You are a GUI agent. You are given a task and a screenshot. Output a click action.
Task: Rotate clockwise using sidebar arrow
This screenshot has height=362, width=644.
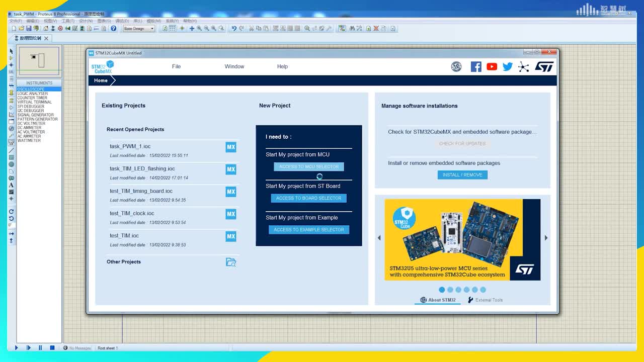point(11,212)
